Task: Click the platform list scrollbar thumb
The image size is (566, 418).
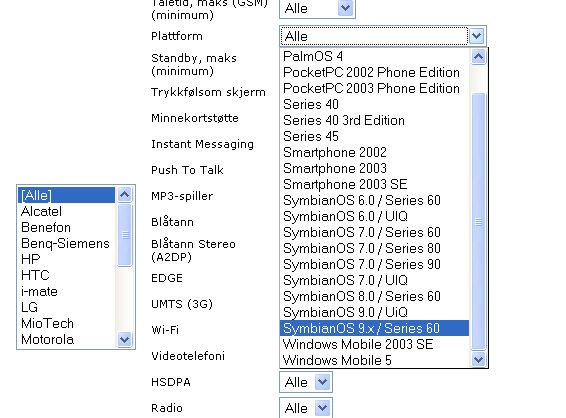Action: tap(478, 221)
